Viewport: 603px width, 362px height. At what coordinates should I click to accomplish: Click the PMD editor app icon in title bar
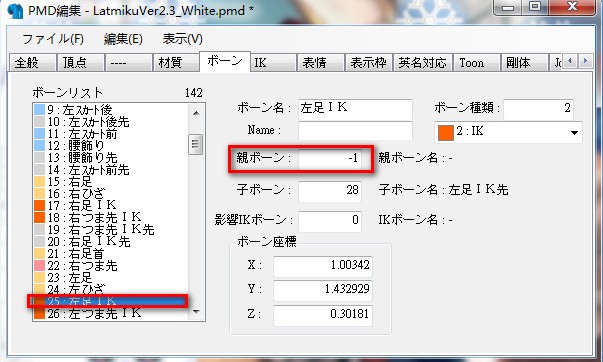[x=15, y=11]
